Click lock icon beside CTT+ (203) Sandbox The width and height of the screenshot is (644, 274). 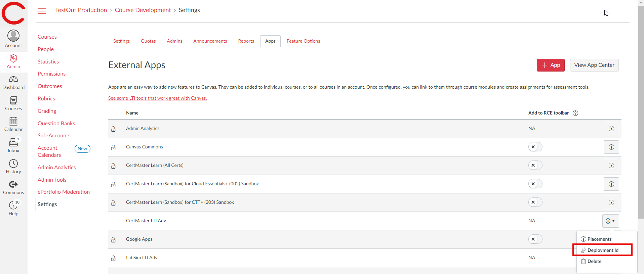pos(113,203)
